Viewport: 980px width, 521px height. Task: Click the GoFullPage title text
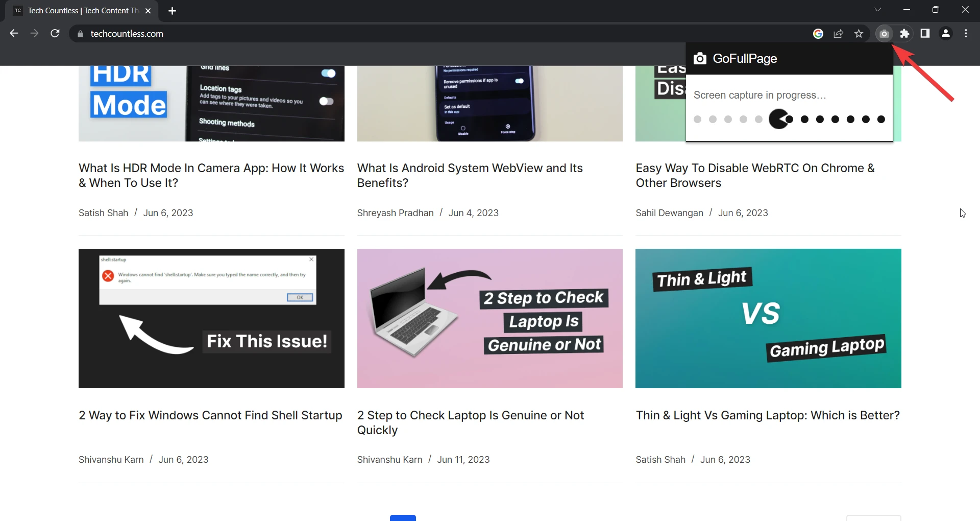pos(745,59)
